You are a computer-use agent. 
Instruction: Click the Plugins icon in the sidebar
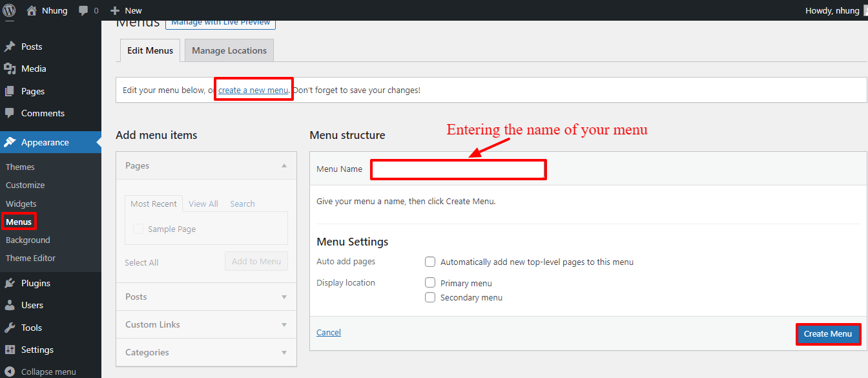[x=10, y=282]
